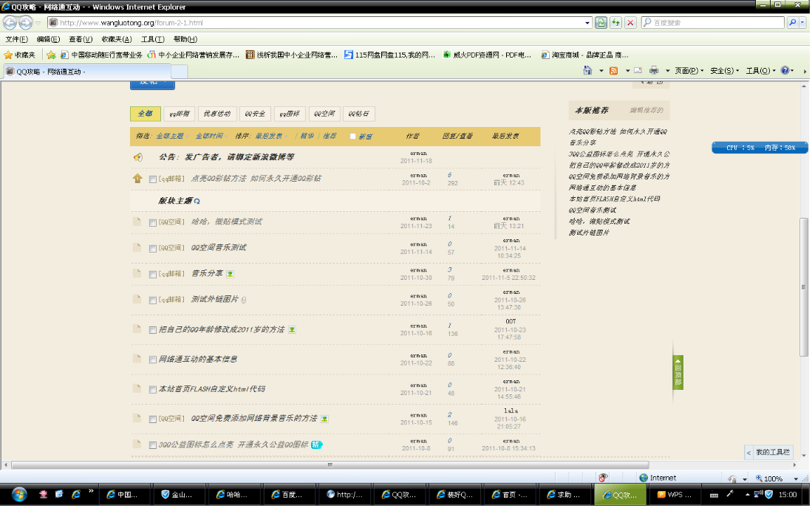Open the 公告 announcement about 新浪微博
This screenshot has height=508, width=812.
[226, 157]
